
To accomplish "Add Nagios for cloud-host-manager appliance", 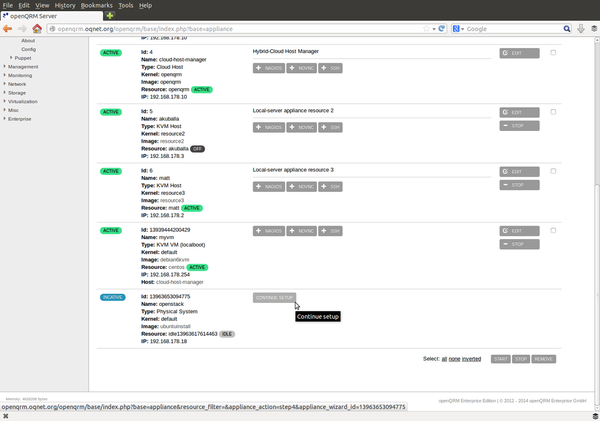I will click(x=269, y=68).
